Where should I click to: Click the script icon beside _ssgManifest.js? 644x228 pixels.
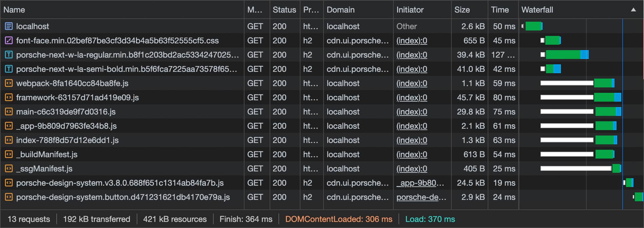pyautogui.click(x=8, y=168)
